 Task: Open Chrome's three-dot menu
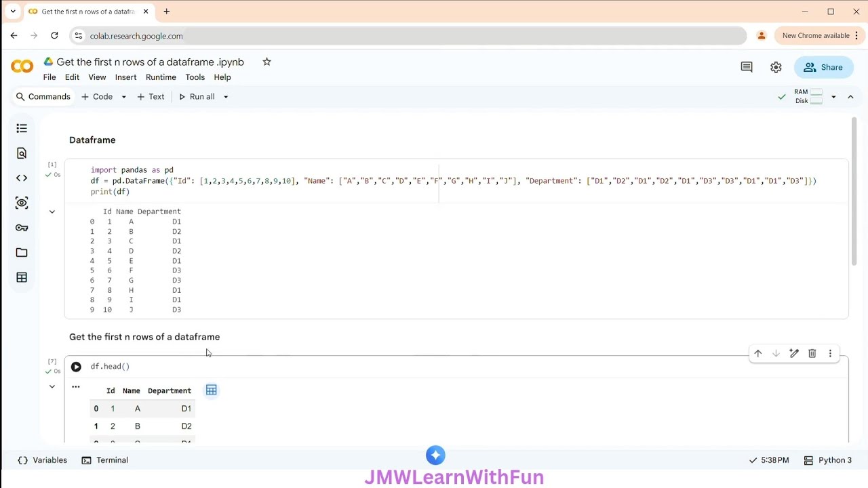tap(856, 35)
